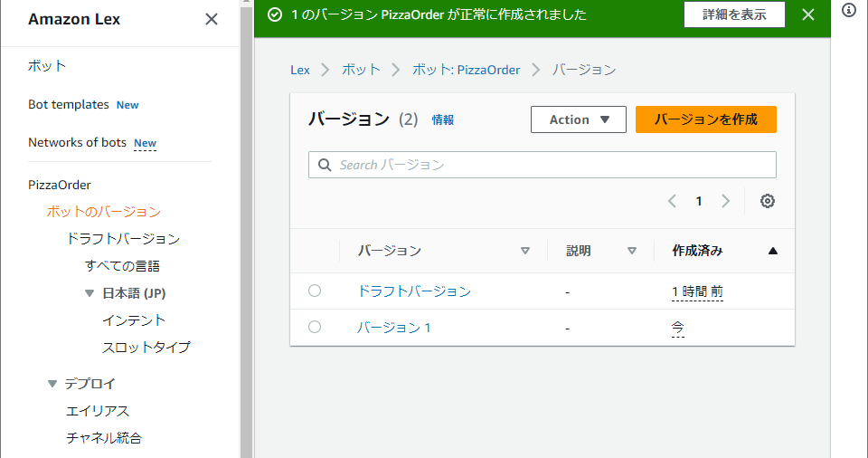Open ボット in the sidebar
This screenshot has width=868, height=458.
coord(47,66)
